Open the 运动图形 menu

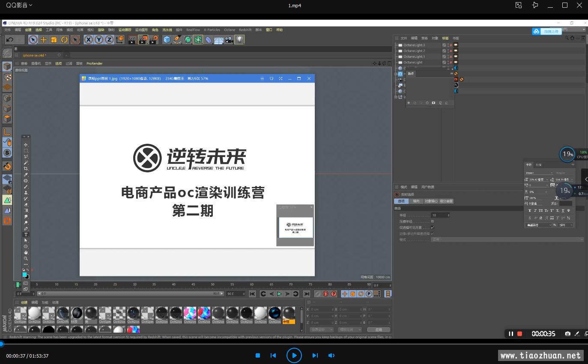(141, 30)
